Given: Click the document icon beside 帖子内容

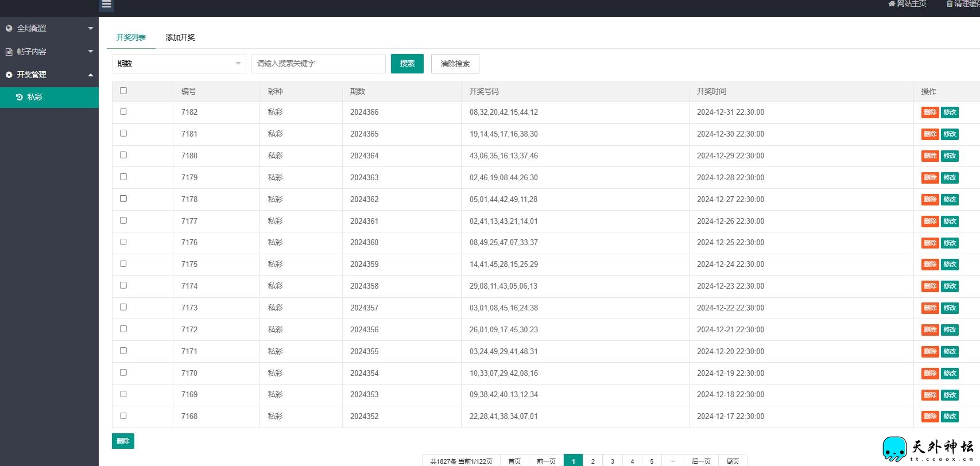Looking at the screenshot, I should [9, 52].
